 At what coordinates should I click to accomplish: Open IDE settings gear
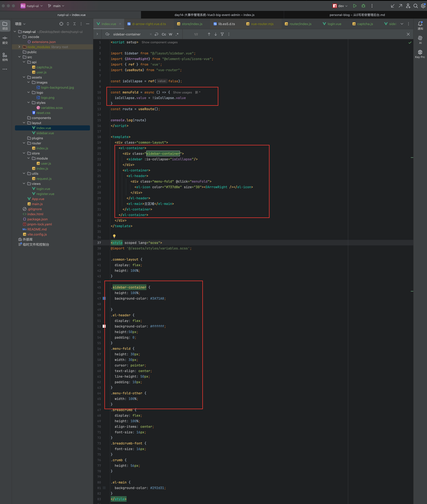pyautogui.click(x=423, y=6)
